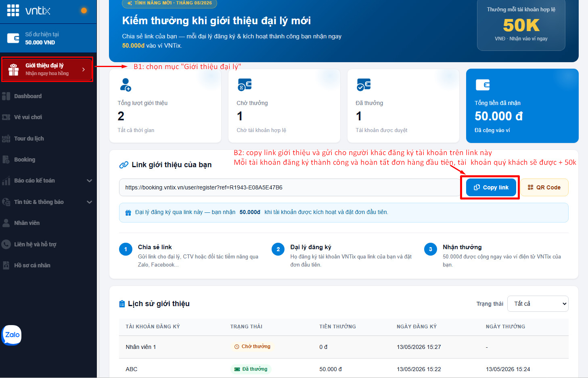Image resolution: width=588 pixels, height=378 pixels.
Task: Click the orange notification dot
Action: (84, 10)
